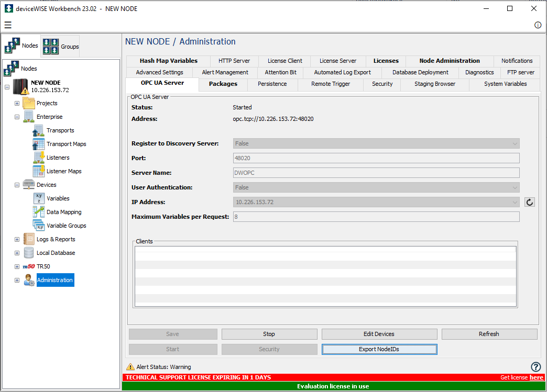This screenshot has height=392, width=547.
Task: Click the Export NodeIDs button
Action: tap(379, 349)
